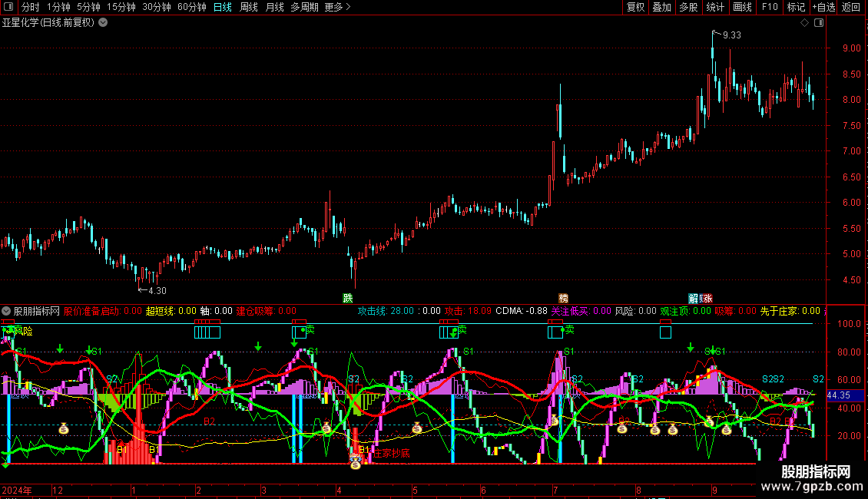Toggle 复权 price adjustment

(636, 8)
